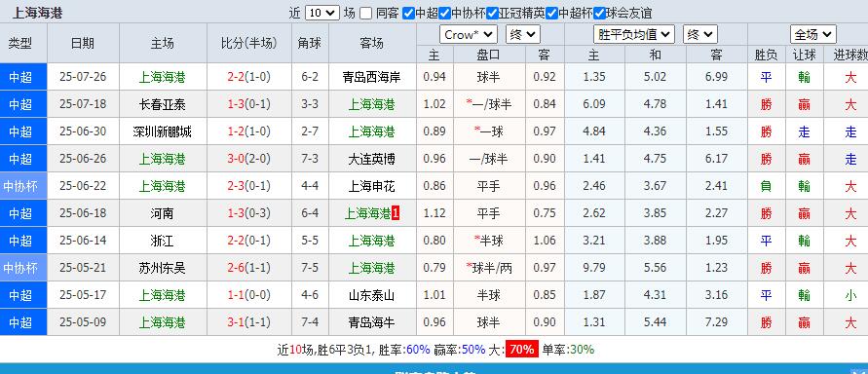The image size is (868, 374).
Task: Click the 角球 column header
Action: (310, 43)
